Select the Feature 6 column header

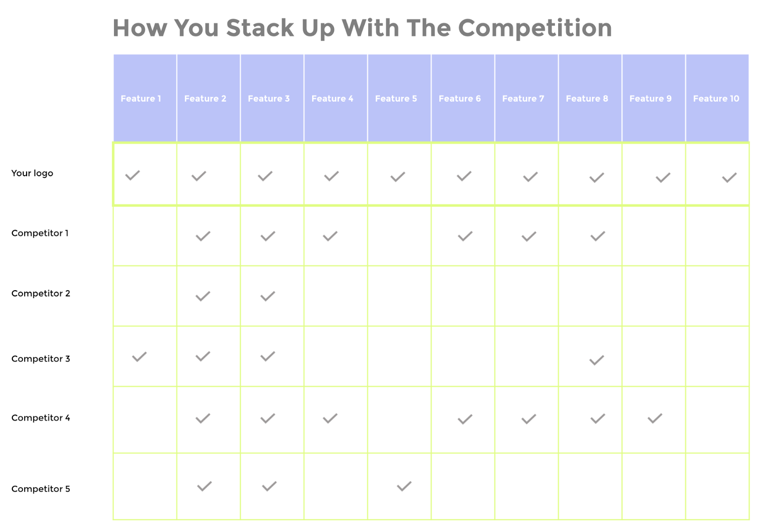pos(463,98)
